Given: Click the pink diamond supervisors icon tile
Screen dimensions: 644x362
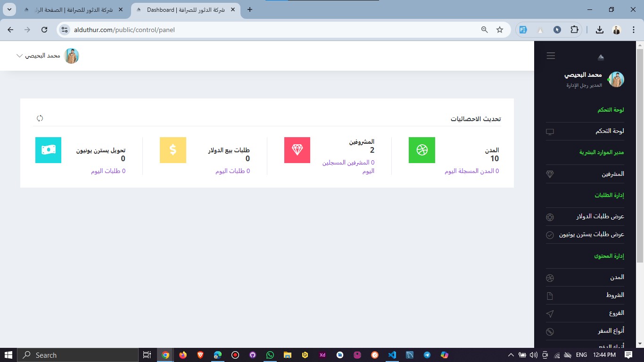Looking at the screenshot, I should pos(297,150).
